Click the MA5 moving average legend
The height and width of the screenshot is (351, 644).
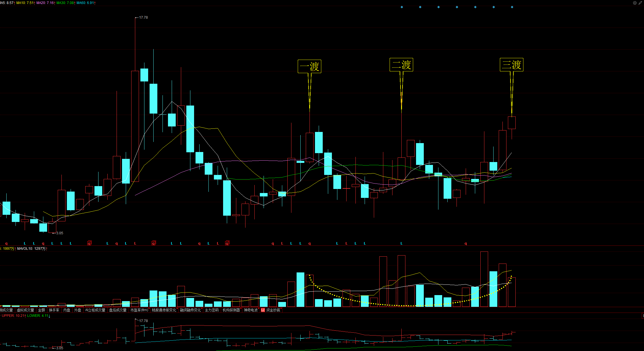[7, 3]
